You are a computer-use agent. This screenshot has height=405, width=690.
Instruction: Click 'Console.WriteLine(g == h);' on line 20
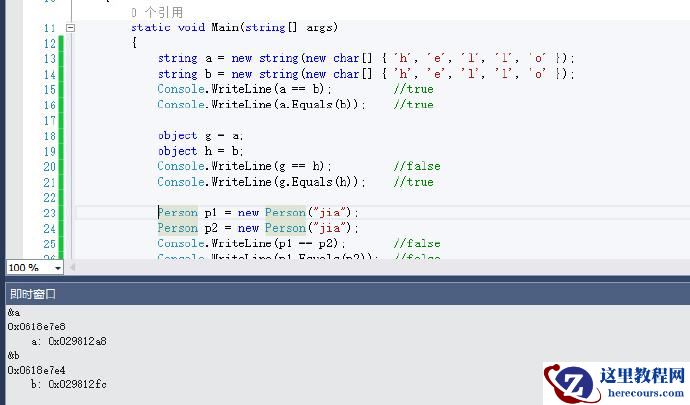(245, 166)
